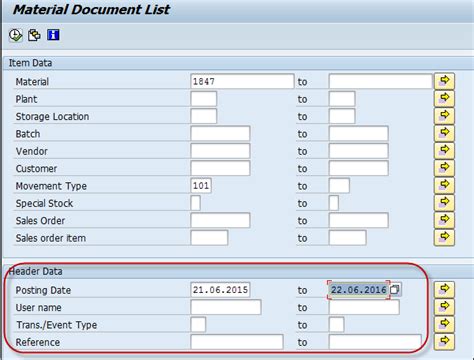
Task: Open multiple selection for Customer
Action: click(x=444, y=168)
